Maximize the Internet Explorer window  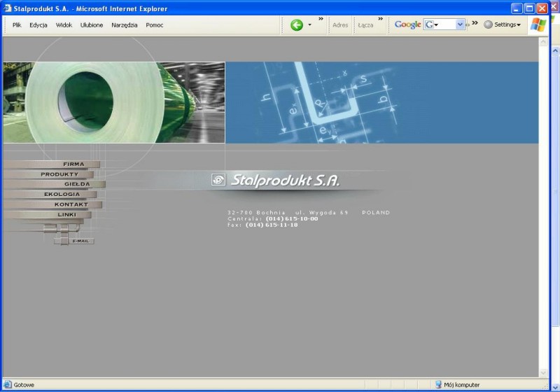(529, 8)
